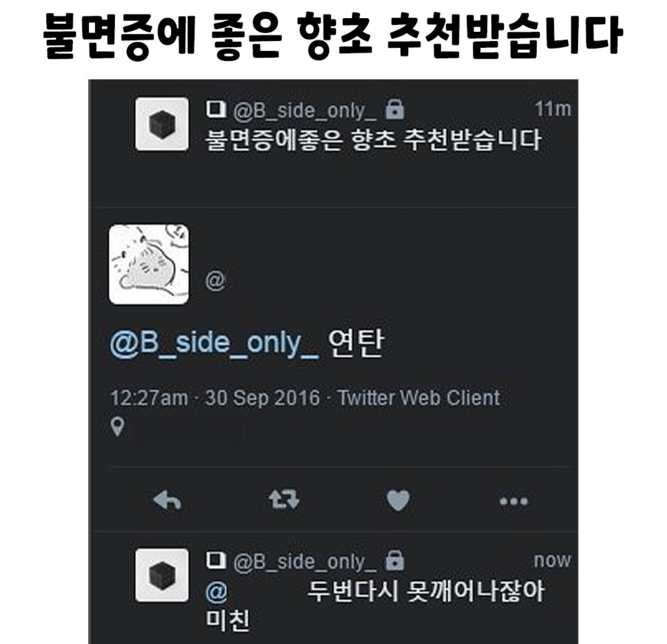Click the 11m timestamp
Image resolution: width=667 pixels, height=644 pixels.
click(x=553, y=109)
